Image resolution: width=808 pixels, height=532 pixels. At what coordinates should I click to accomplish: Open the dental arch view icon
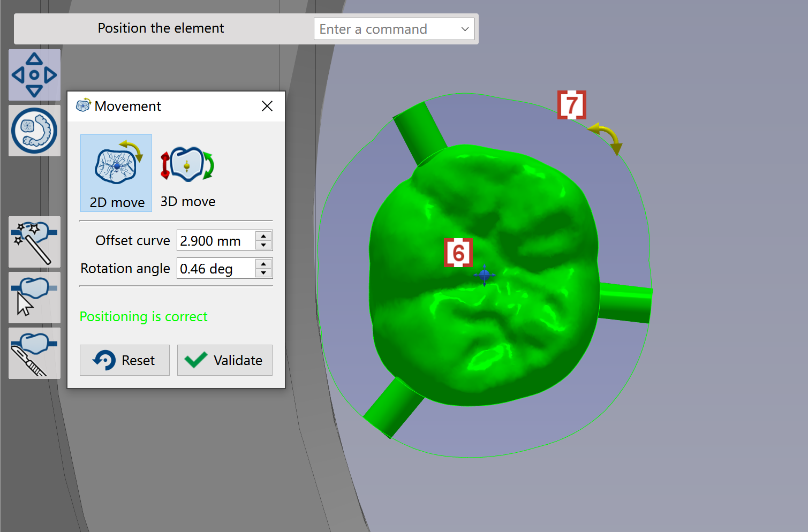coord(34,131)
